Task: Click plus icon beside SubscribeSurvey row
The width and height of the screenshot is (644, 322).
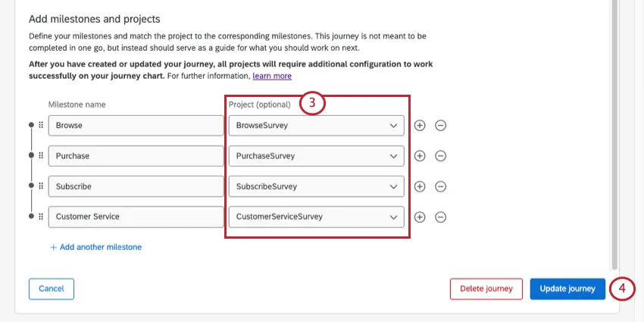Action: (x=420, y=186)
